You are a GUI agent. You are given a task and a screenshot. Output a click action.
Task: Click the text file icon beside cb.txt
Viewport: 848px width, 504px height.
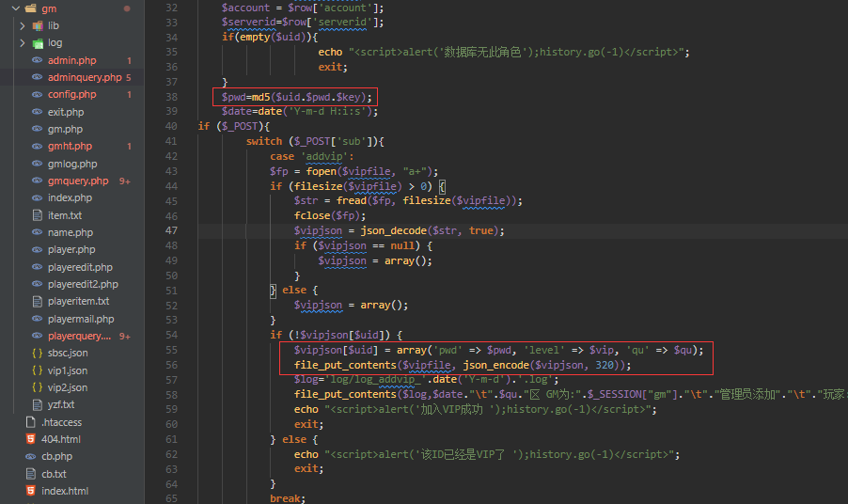coord(31,474)
